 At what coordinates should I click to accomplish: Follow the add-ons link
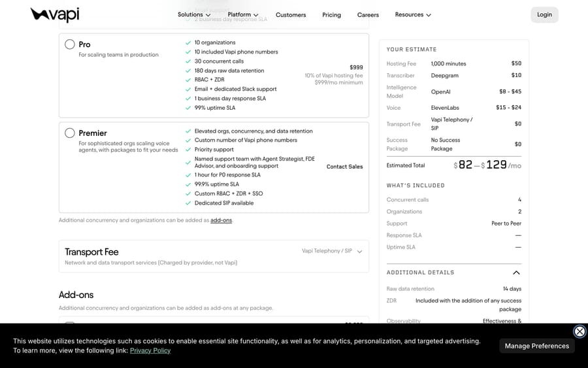221,220
